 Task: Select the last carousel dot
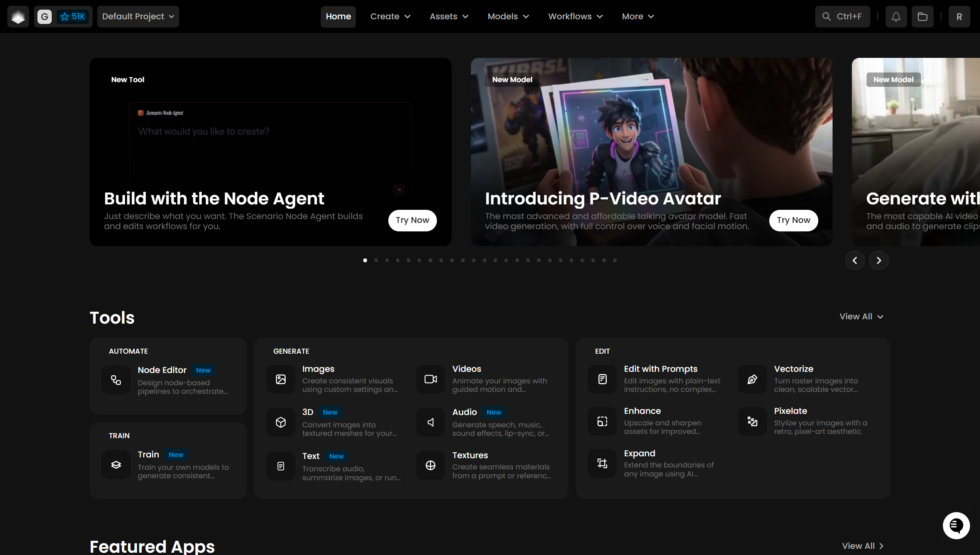click(615, 260)
